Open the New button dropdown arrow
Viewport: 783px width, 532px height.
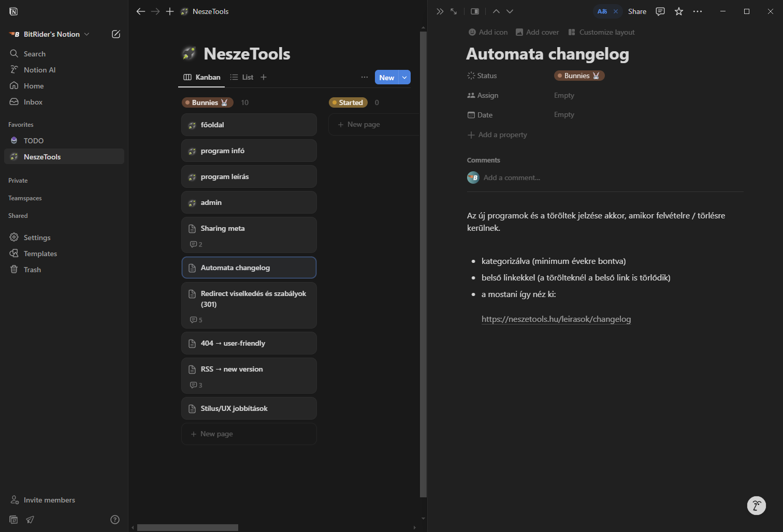point(404,78)
